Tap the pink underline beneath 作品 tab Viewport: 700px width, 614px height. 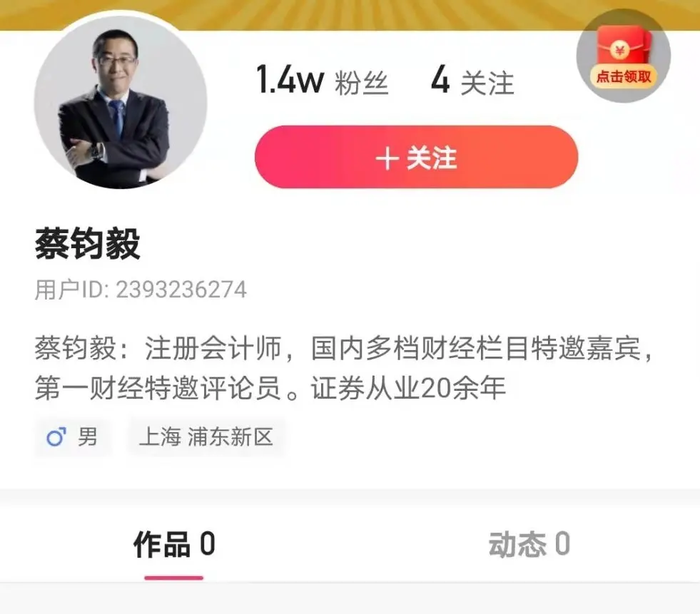173,578
